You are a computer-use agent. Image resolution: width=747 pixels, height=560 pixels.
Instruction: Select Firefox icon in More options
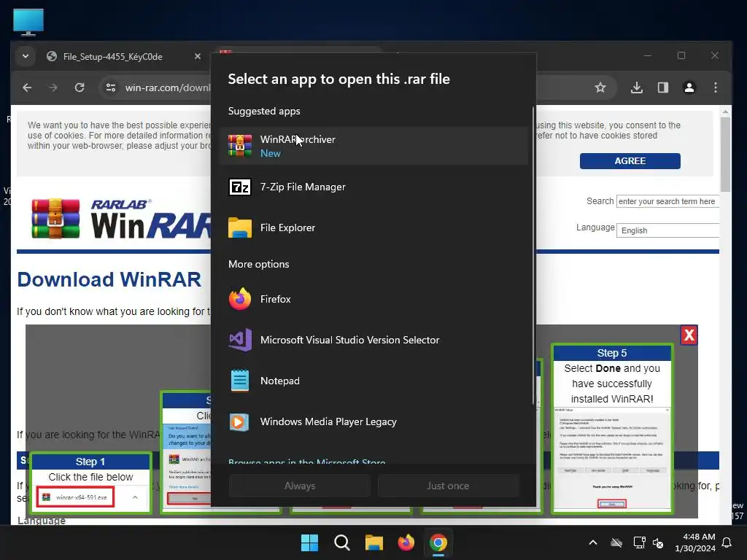pyautogui.click(x=239, y=299)
